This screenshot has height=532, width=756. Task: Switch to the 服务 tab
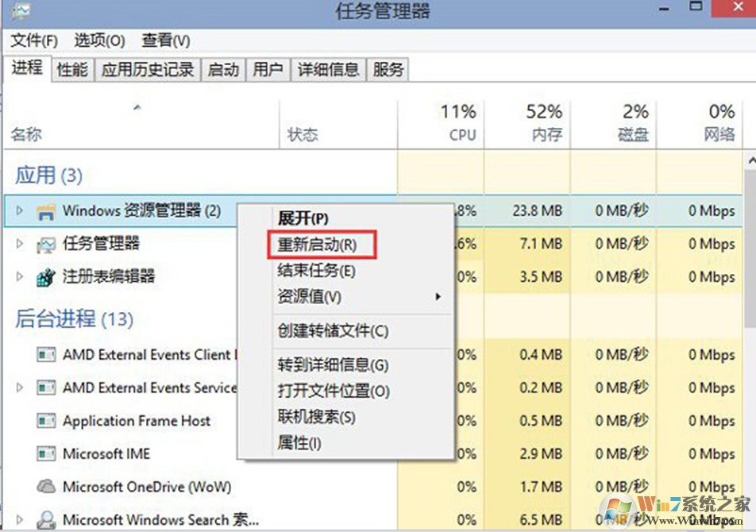click(x=388, y=70)
